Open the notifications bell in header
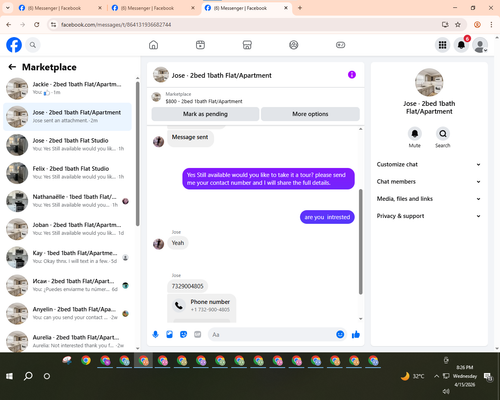This screenshot has width=500, height=400. point(461,45)
